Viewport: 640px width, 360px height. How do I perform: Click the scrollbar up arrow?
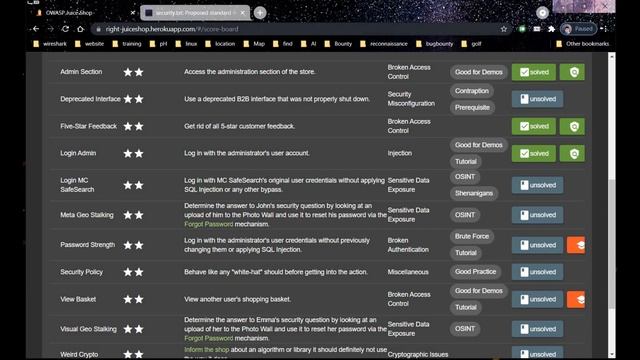tap(611, 57)
